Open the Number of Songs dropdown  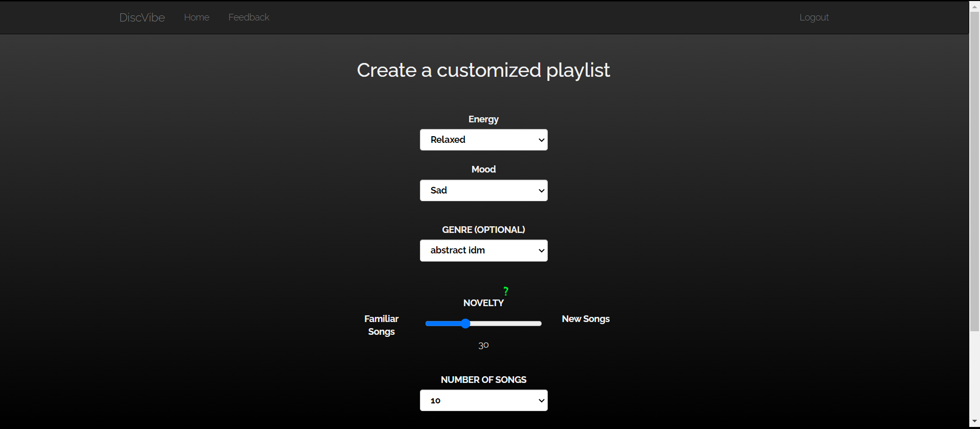[483, 400]
